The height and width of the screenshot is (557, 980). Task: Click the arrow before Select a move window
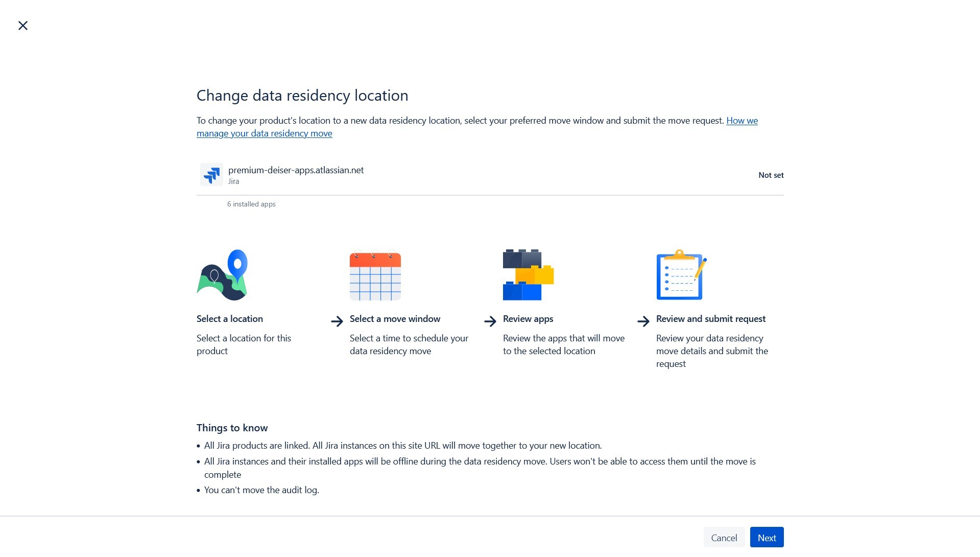(x=337, y=321)
